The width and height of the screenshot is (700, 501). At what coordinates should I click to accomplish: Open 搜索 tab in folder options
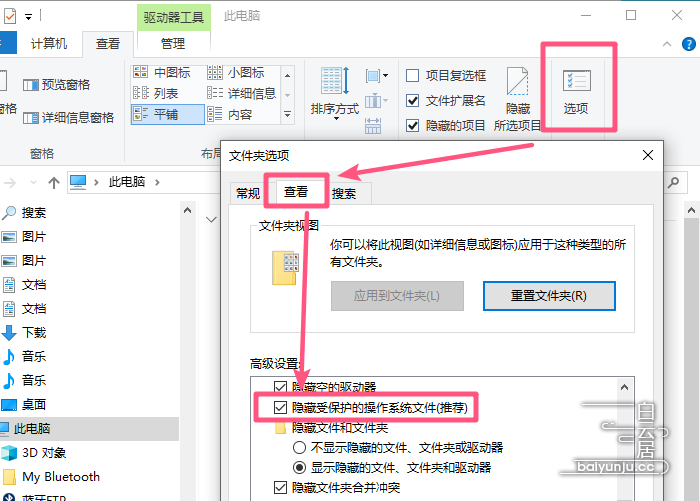[344, 194]
